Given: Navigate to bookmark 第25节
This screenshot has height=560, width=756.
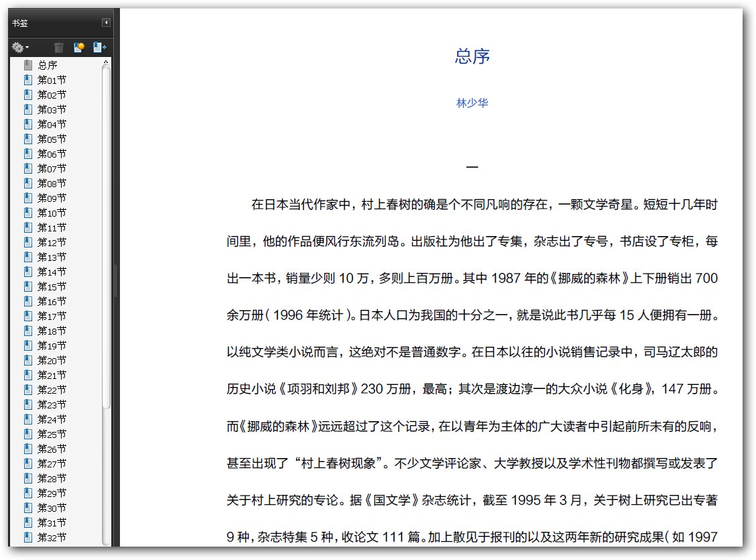Looking at the screenshot, I should click(x=52, y=434).
